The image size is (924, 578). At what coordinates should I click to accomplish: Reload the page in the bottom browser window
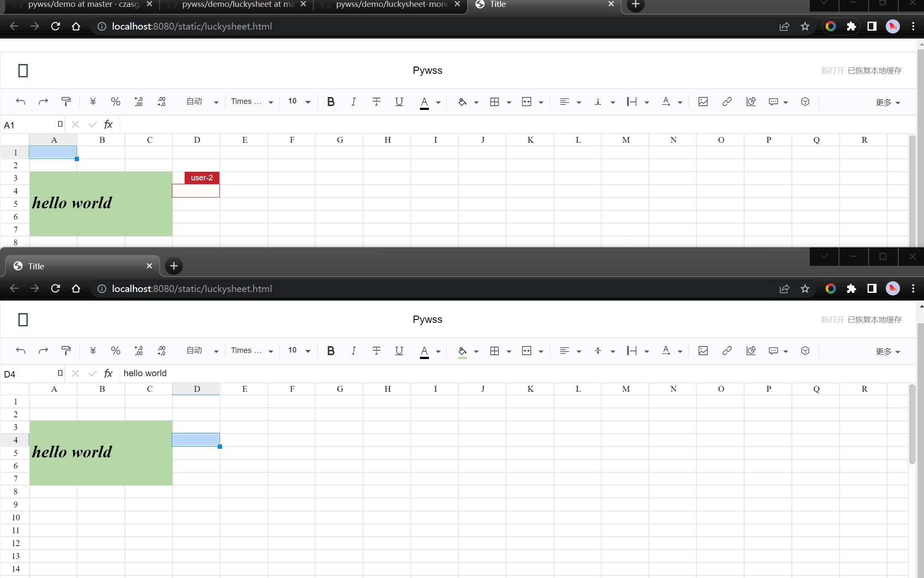point(55,289)
